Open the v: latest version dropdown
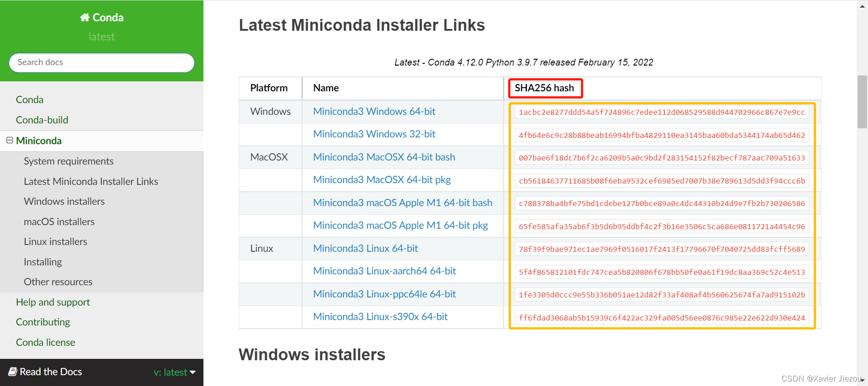 pos(175,372)
